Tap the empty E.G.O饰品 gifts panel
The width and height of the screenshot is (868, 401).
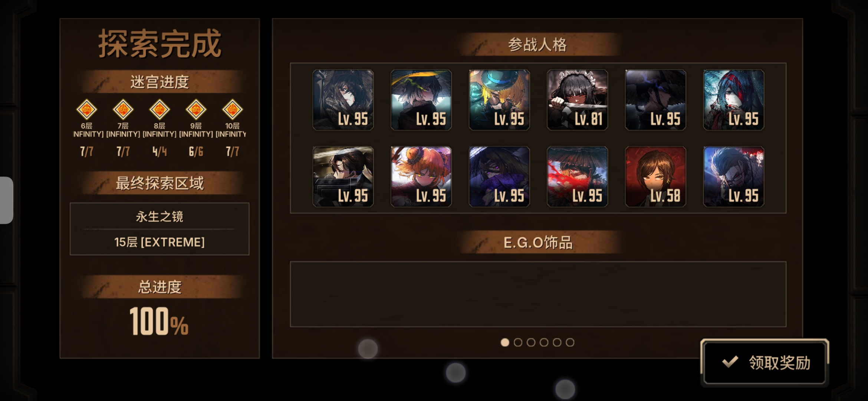point(538,294)
